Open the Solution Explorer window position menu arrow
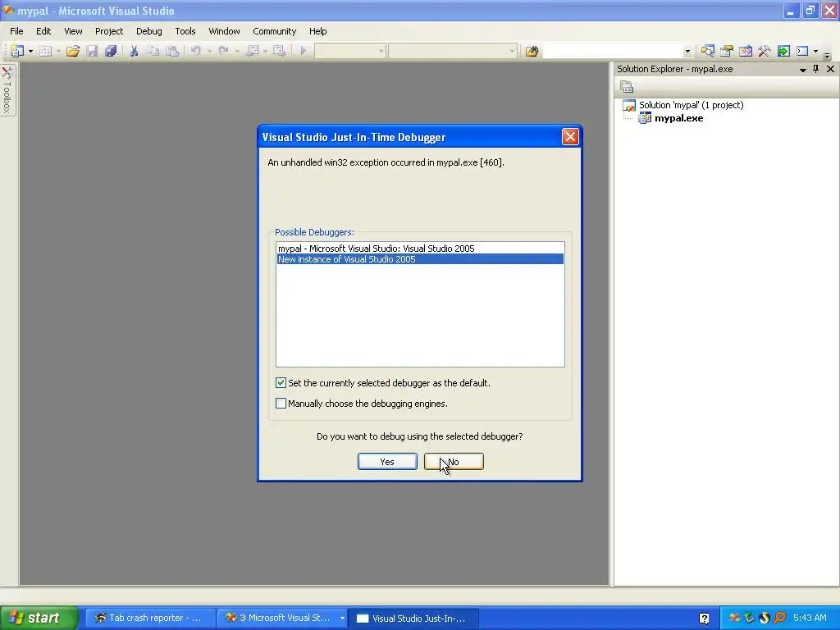The width and height of the screenshot is (840, 630). click(x=803, y=70)
